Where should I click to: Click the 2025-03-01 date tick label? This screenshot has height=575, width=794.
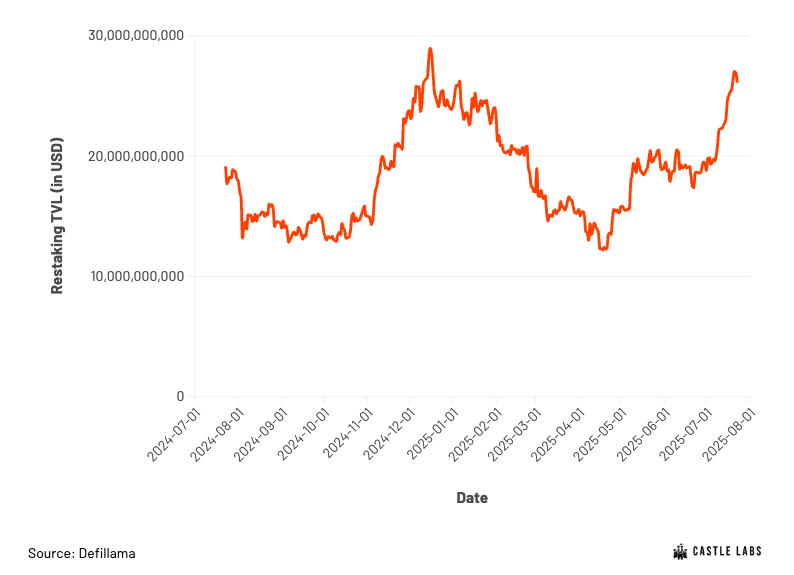pos(514,435)
